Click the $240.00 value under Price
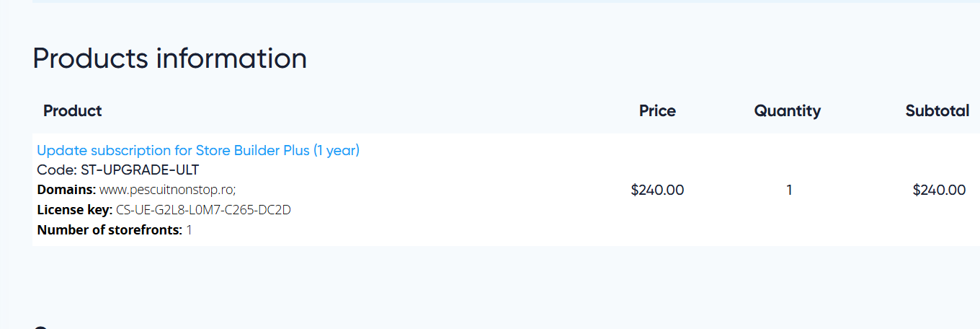The image size is (980, 329). point(657,190)
